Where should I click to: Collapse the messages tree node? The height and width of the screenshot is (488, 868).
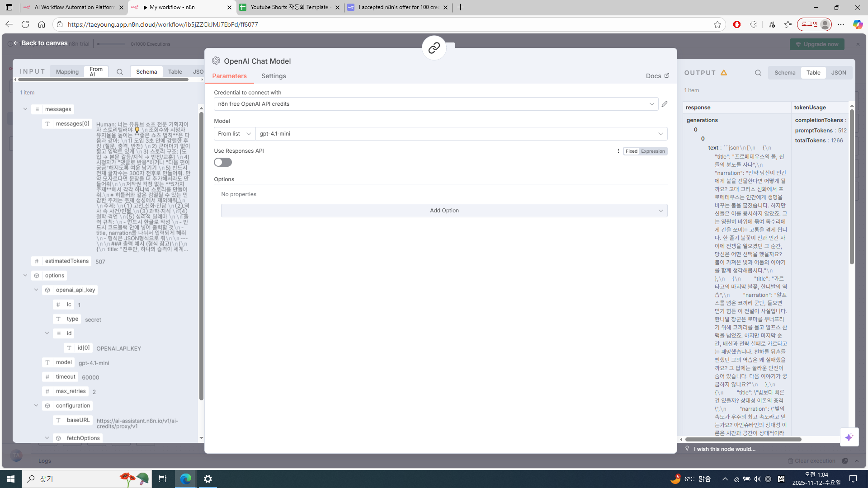25,109
